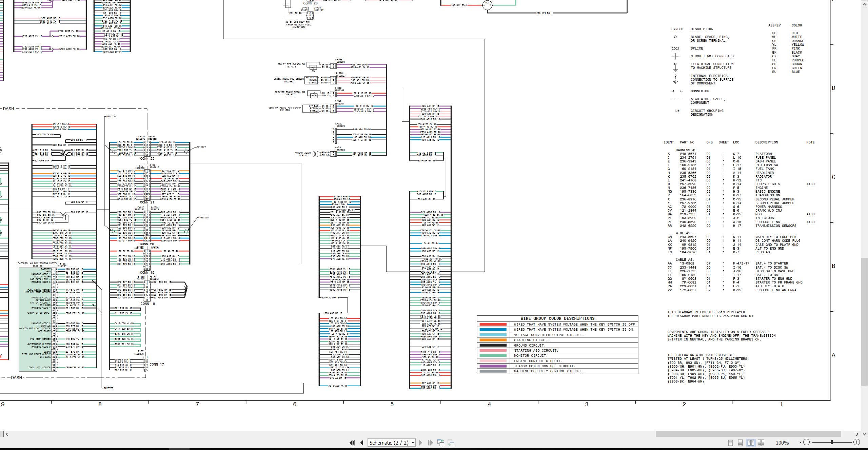Jump to the first page
Viewport: 868px width, 450px height.
(352, 443)
